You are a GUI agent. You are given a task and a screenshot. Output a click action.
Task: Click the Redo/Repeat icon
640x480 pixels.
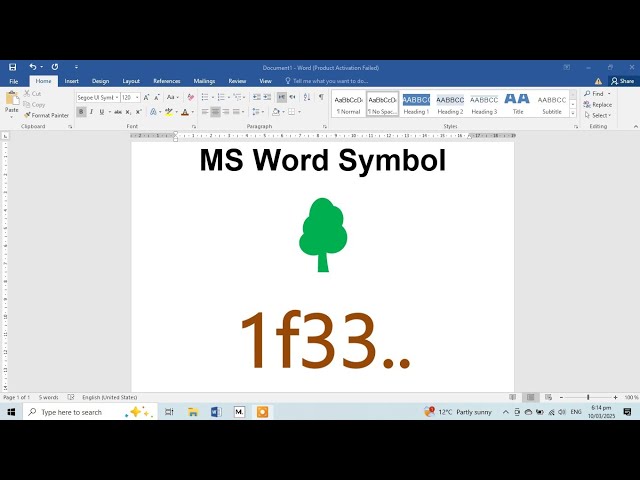point(55,67)
